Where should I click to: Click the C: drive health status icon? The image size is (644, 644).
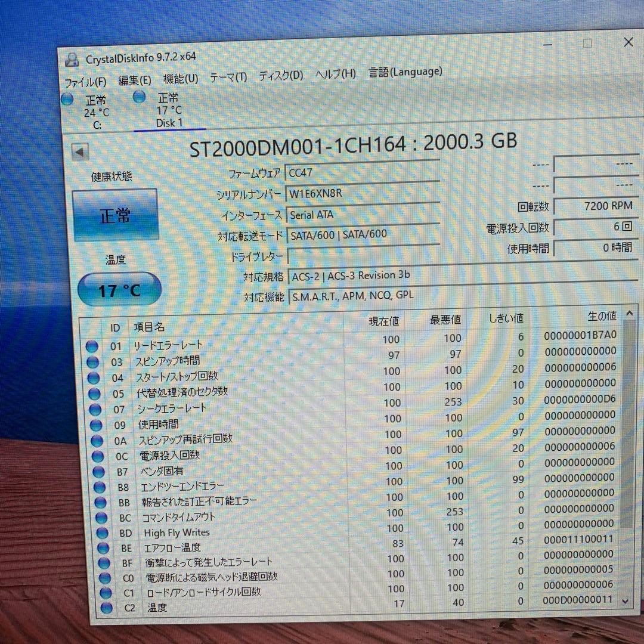[x=66, y=99]
